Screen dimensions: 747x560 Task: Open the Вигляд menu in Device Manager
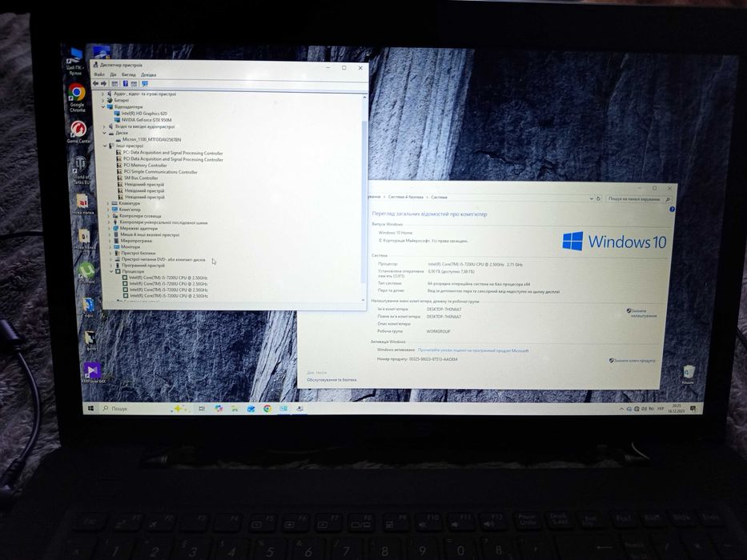[x=129, y=74]
